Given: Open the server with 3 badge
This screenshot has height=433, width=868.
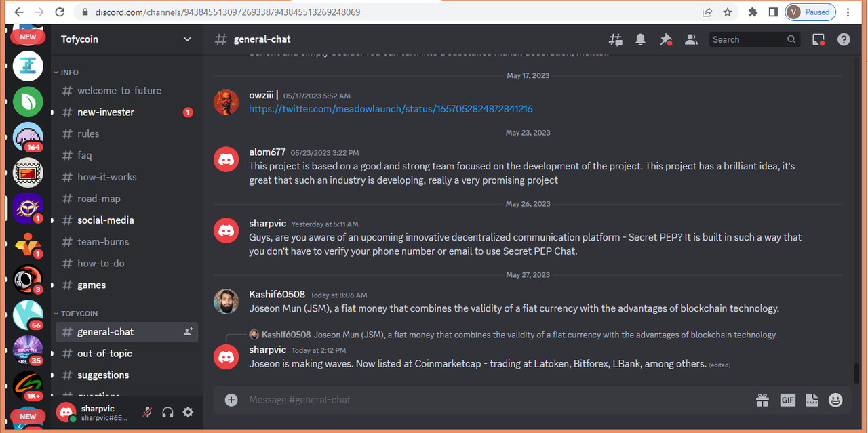Looking at the screenshot, I should point(28,279).
